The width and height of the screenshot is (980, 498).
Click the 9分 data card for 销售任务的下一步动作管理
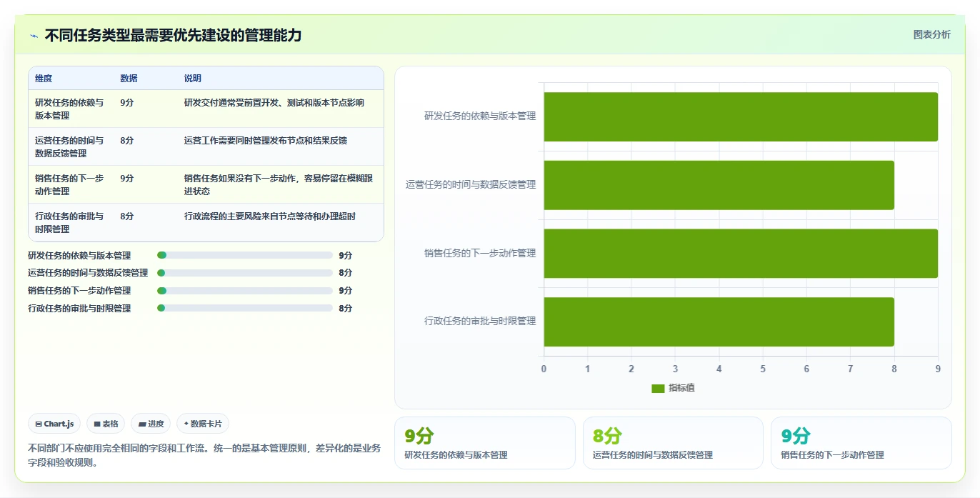pyautogui.click(x=861, y=443)
